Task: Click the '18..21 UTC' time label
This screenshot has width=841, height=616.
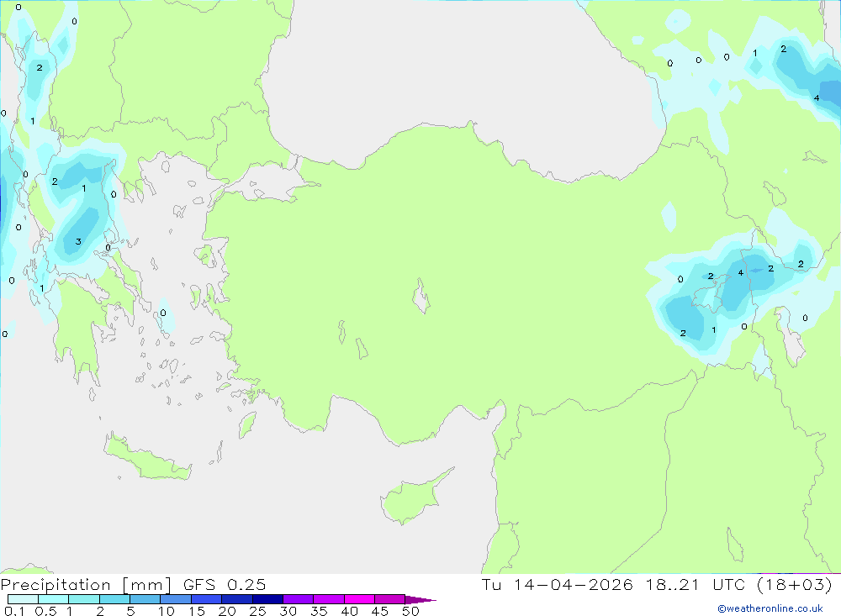Action: tap(696, 585)
